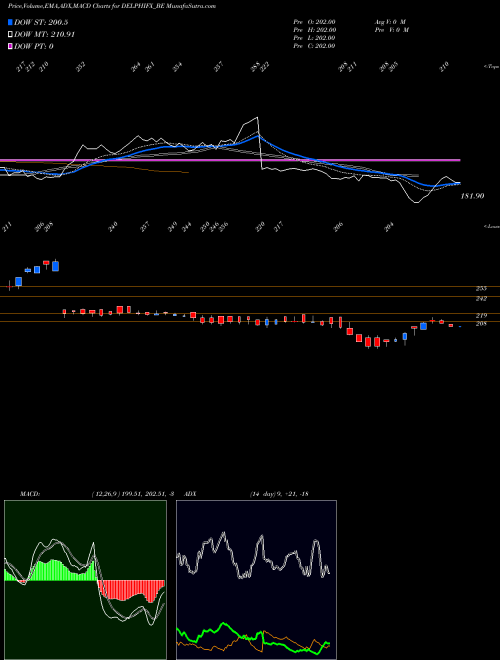Image resolution: width=500 pixels, height=660 pixels.
Task: Click the 242 horizontal level label
Action: click(481, 298)
